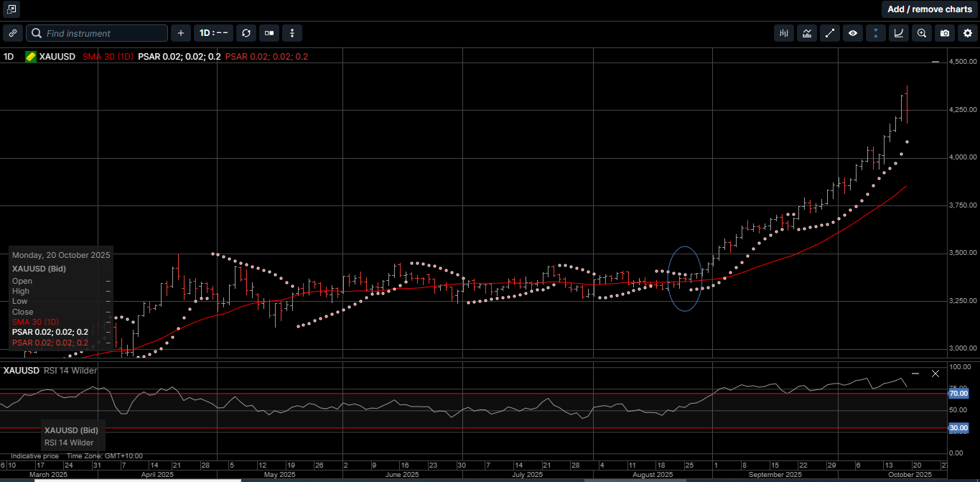This screenshot has width=980, height=482.
Task: Open the indicators icon
Action: tap(807, 33)
